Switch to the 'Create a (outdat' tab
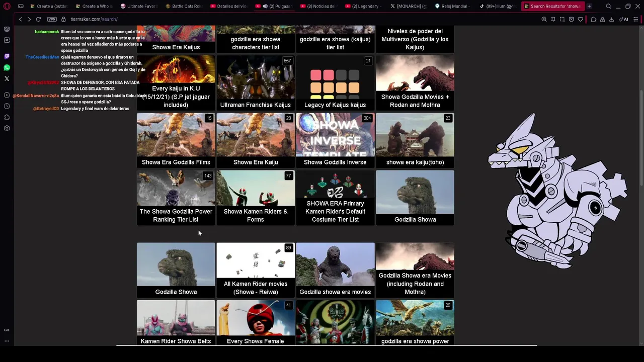Screen dimensions: 644x362 [x=49, y=6]
